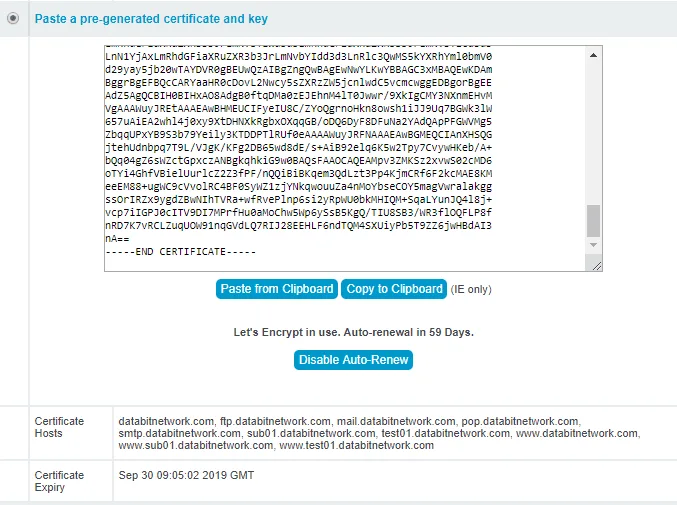The height and width of the screenshot is (505, 677).
Task: Click the textarea resize handle corner
Action: 597,266
